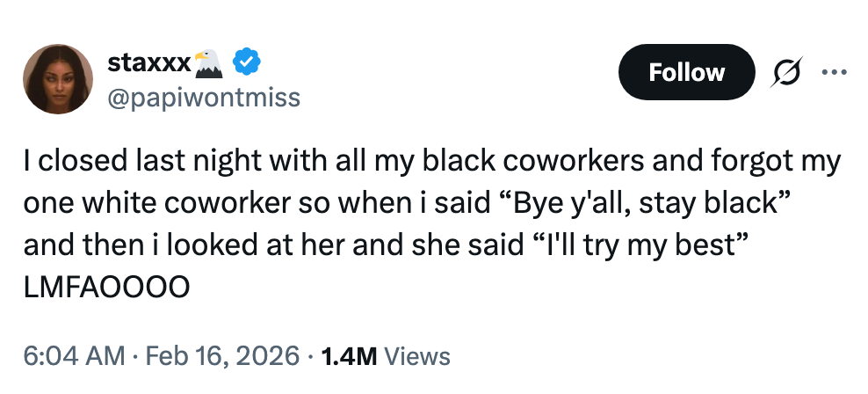Follow the staxxx account
This screenshot has width=868, height=394.
[x=686, y=72]
